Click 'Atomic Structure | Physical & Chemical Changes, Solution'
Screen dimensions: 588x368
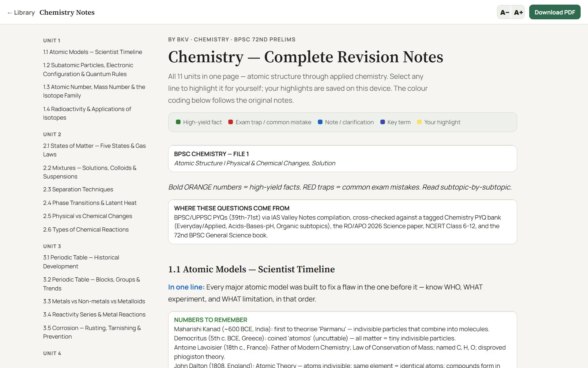point(255,163)
